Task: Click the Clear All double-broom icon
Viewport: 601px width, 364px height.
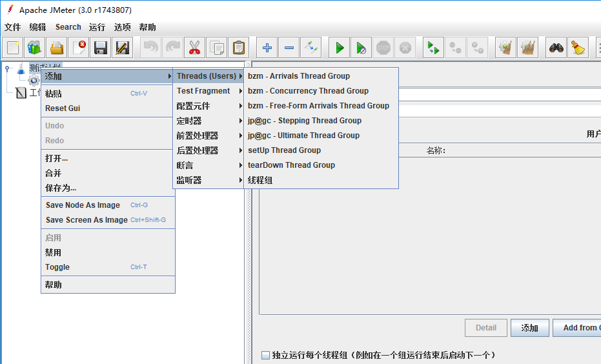Action: [x=528, y=48]
